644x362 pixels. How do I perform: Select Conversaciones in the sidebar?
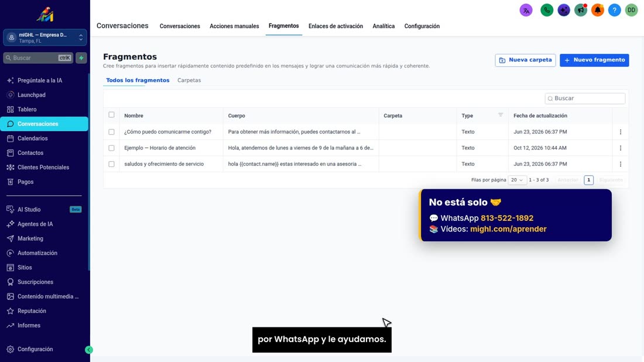[x=44, y=124]
